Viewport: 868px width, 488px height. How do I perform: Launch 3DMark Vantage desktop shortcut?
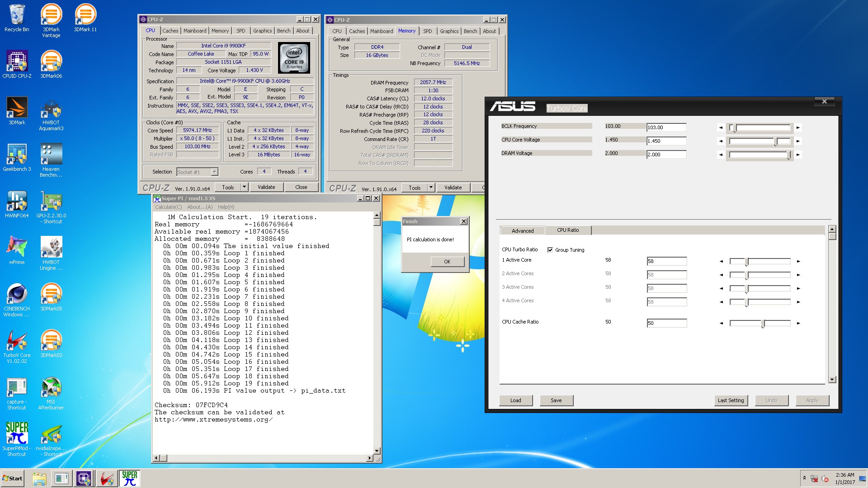tap(51, 20)
